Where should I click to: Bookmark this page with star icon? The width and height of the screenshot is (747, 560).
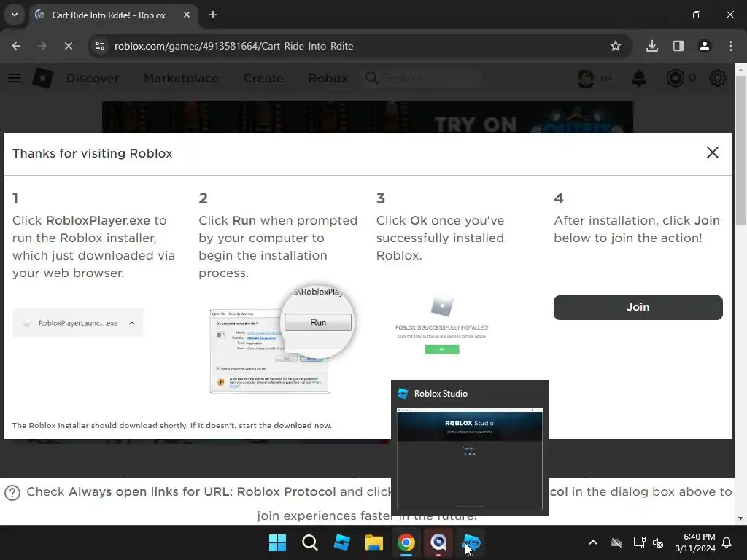click(616, 46)
